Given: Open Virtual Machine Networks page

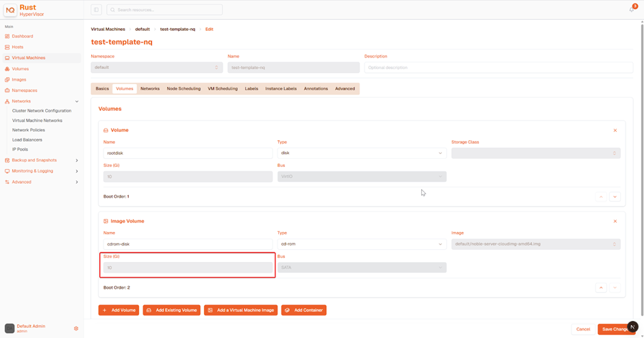Looking at the screenshot, I should [x=38, y=120].
